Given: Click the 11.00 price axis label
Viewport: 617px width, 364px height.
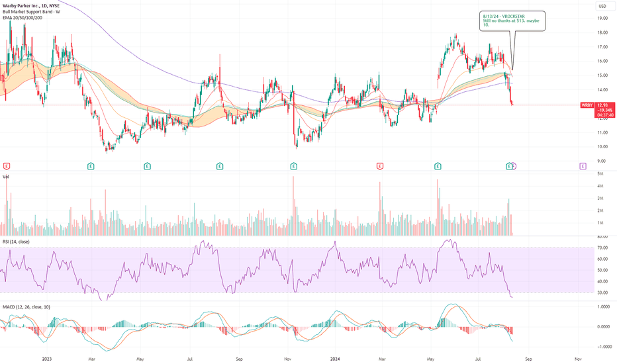Looking at the screenshot, I should pyautogui.click(x=602, y=132).
